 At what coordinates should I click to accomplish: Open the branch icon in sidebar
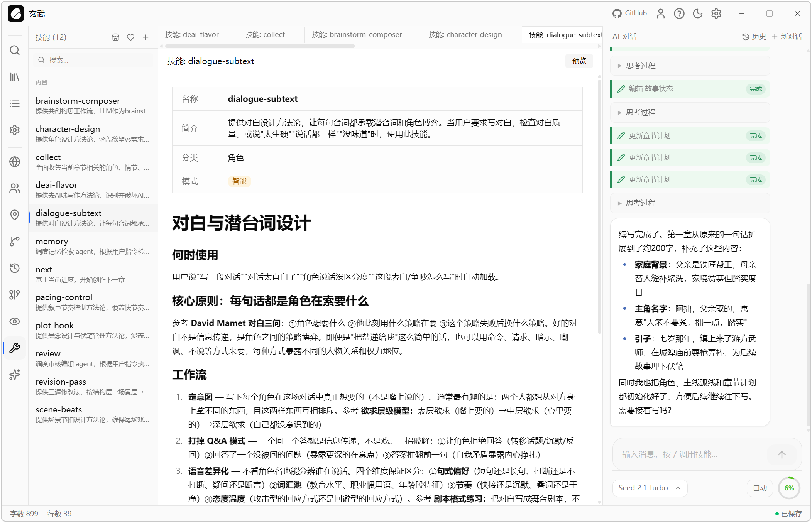[15, 242]
